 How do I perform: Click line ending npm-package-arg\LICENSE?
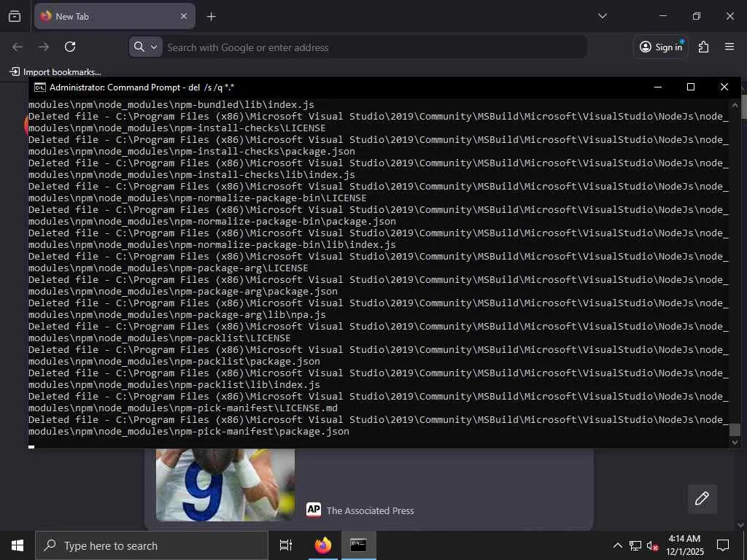pos(169,268)
